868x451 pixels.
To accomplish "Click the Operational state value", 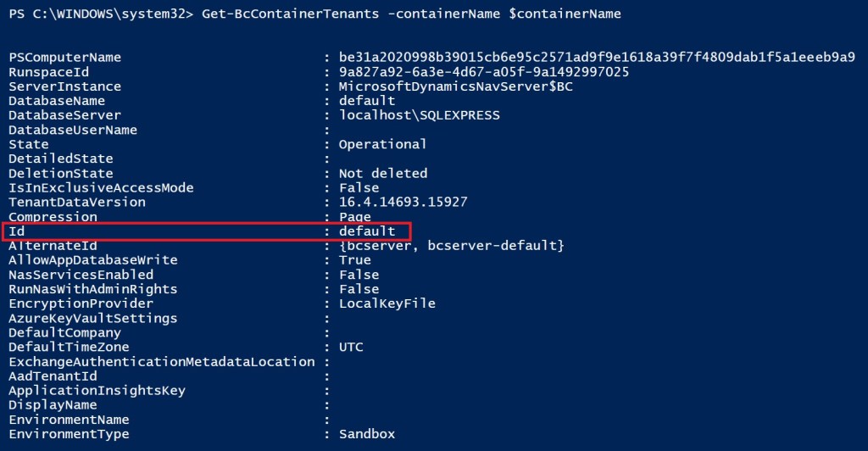I will tap(382, 144).
